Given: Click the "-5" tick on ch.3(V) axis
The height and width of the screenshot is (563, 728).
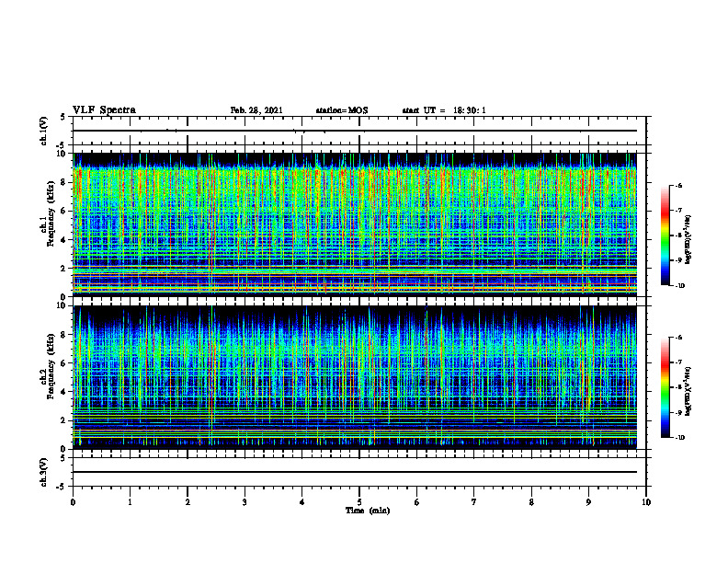Looking at the screenshot, I should pyautogui.click(x=62, y=487).
